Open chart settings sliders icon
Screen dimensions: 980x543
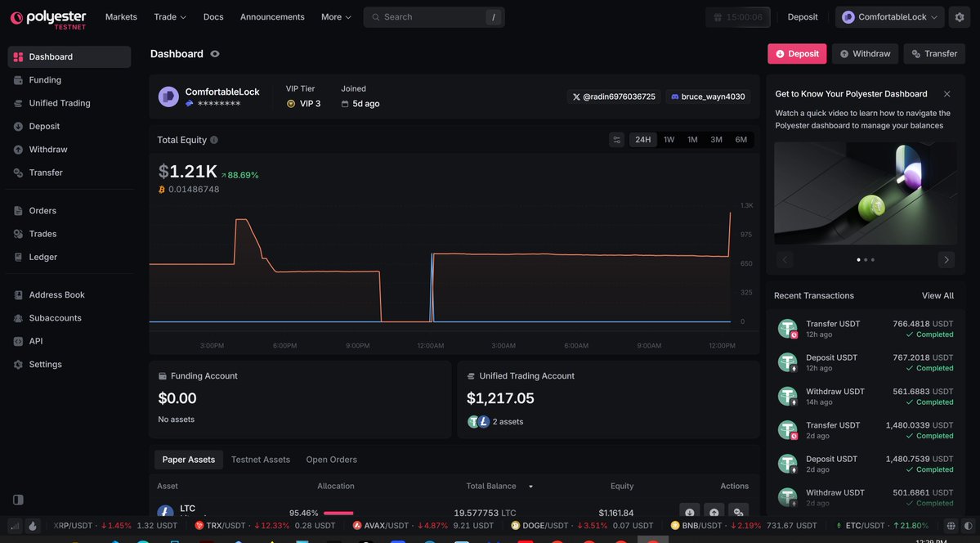coord(616,140)
